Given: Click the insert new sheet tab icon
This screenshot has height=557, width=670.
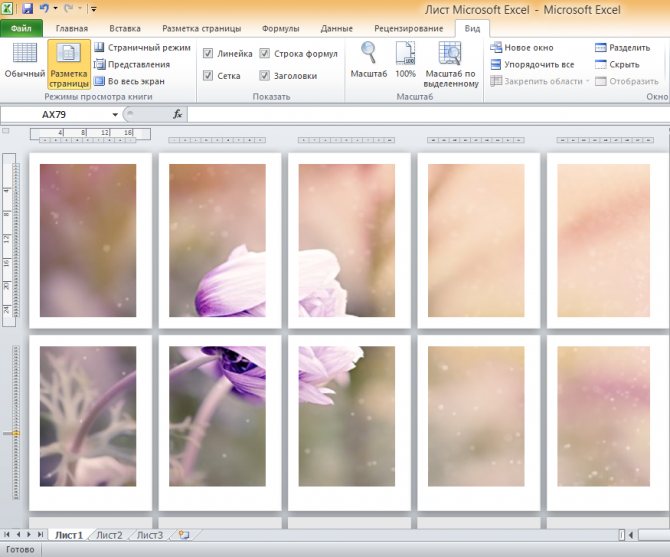Looking at the screenshot, I should click(x=183, y=535).
